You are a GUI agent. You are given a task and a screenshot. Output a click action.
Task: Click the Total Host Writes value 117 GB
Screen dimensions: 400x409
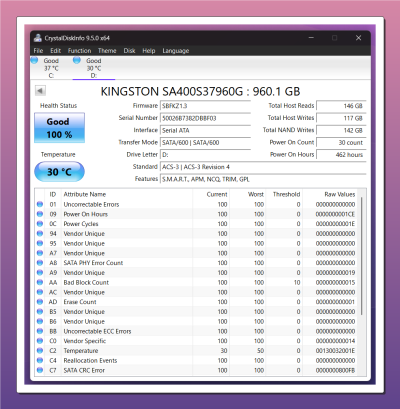click(x=341, y=118)
